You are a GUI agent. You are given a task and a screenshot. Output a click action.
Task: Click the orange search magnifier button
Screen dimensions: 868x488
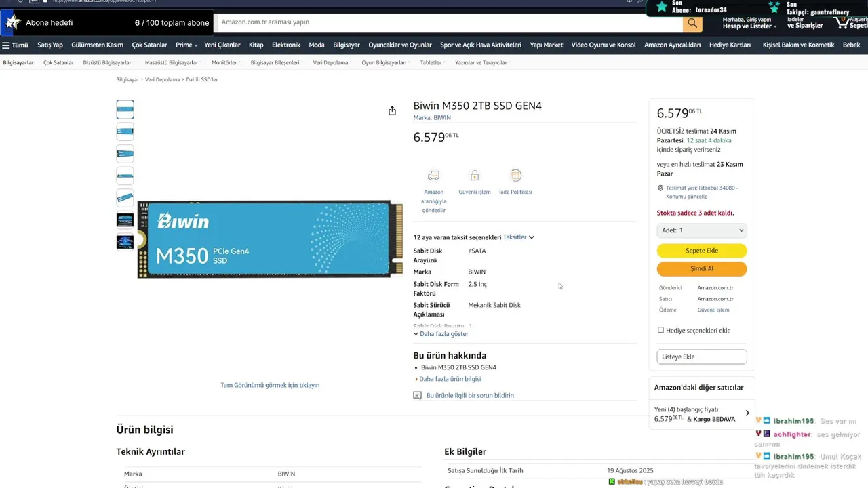tap(692, 23)
